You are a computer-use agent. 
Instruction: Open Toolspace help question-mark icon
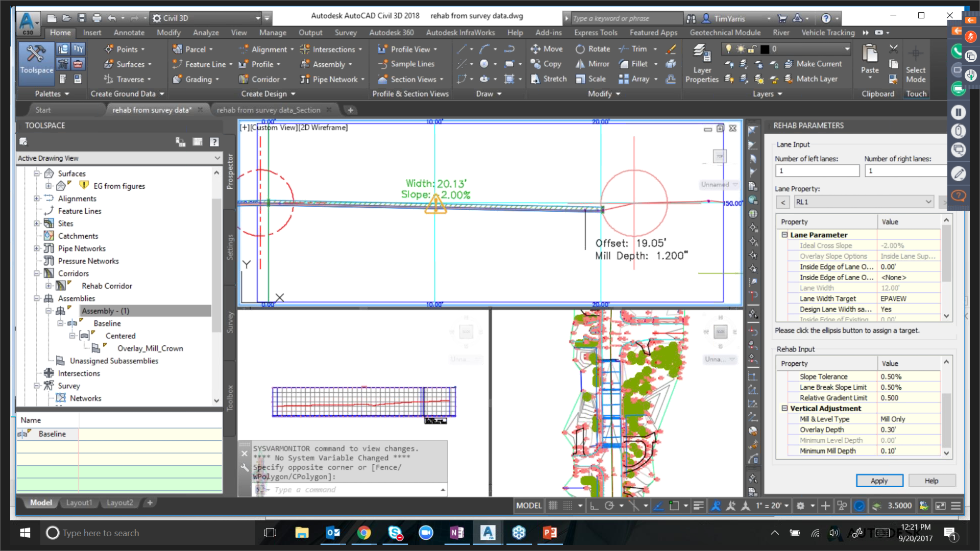(214, 142)
